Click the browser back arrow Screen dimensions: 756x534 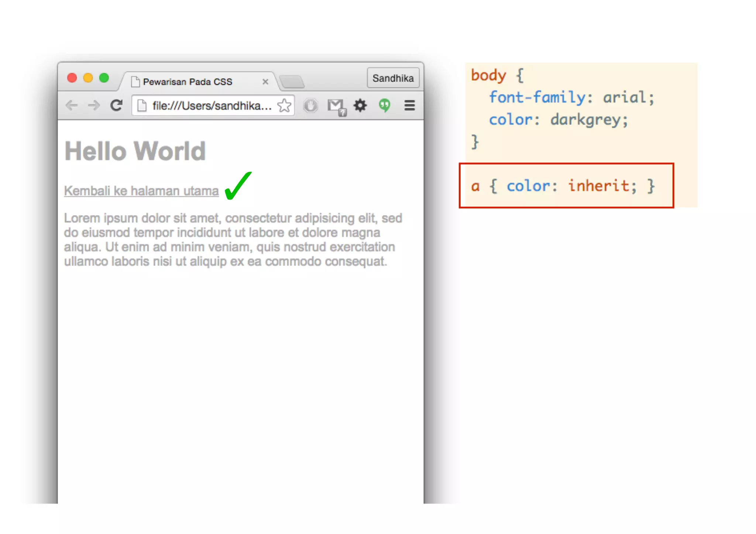72,106
